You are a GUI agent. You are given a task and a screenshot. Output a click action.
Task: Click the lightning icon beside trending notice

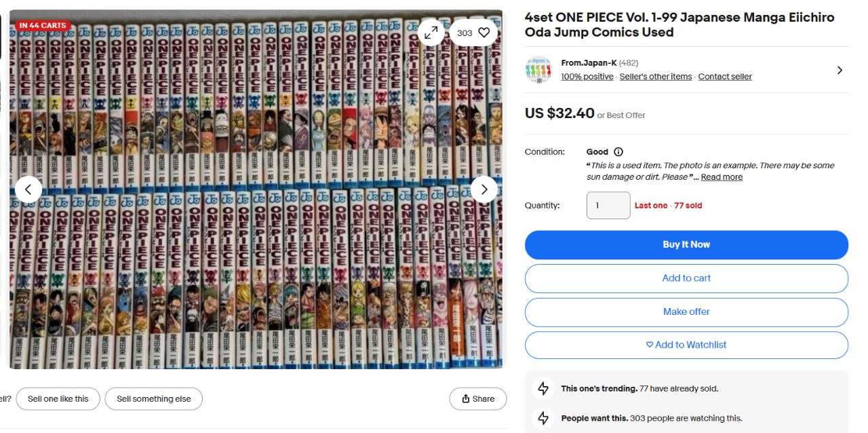click(x=543, y=389)
